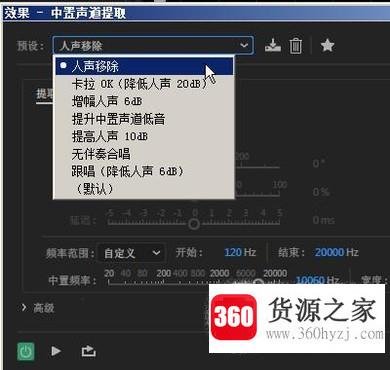390x370 pixels.
Task: Toggle loop playback icon
Action: [x=89, y=351]
